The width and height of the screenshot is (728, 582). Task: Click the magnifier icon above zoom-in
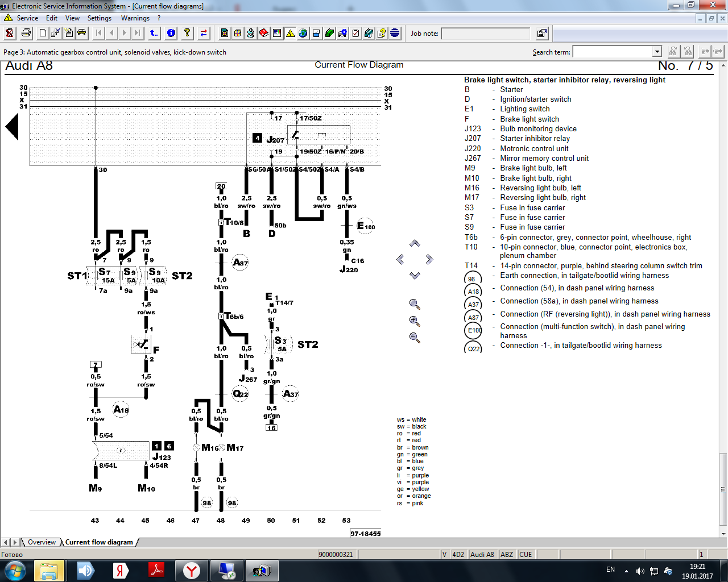coord(415,304)
